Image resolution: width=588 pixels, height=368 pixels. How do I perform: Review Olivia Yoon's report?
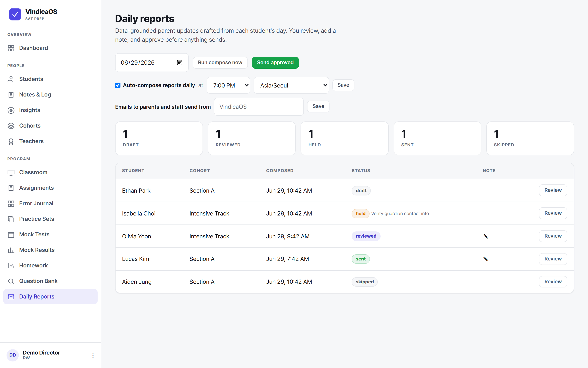pos(553,236)
